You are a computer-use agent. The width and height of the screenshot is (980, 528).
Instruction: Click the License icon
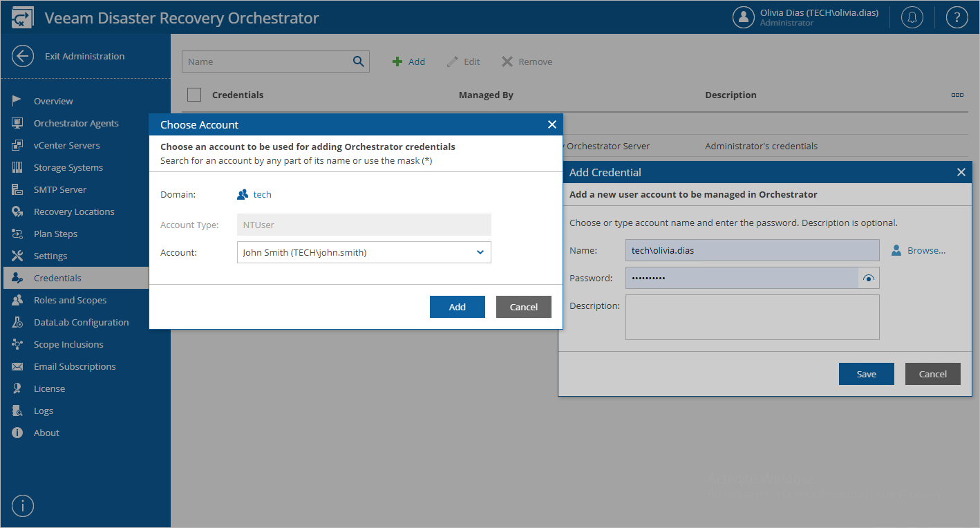[18, 388]
